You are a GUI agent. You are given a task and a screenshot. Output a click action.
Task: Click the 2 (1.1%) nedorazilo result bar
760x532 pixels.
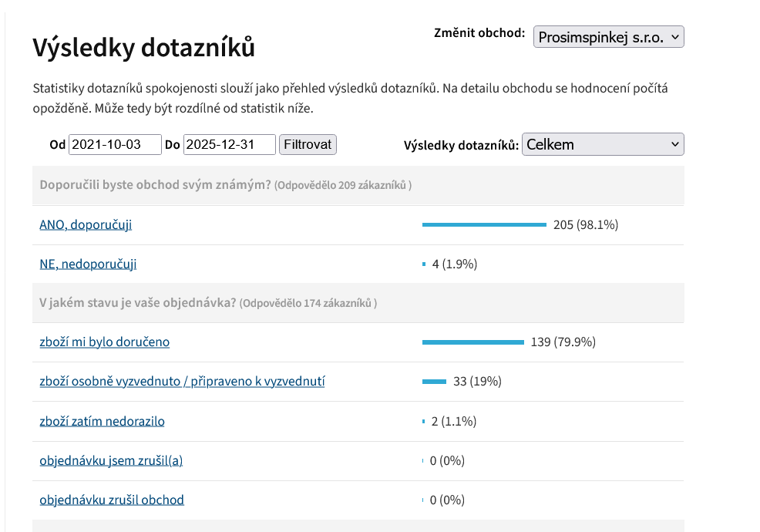pyautogui.click(x=424, y=421)
